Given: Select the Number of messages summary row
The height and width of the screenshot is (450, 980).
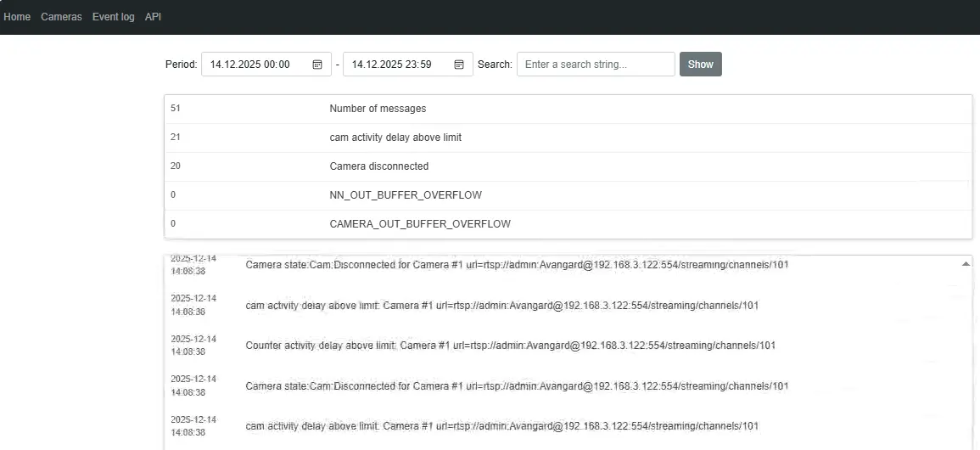Looking at the screenshot, I should coord(567,109).
